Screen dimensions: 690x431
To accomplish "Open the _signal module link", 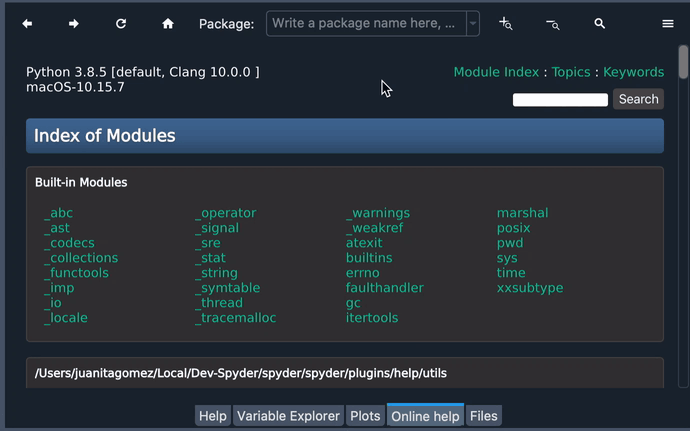I will point(217,228).
